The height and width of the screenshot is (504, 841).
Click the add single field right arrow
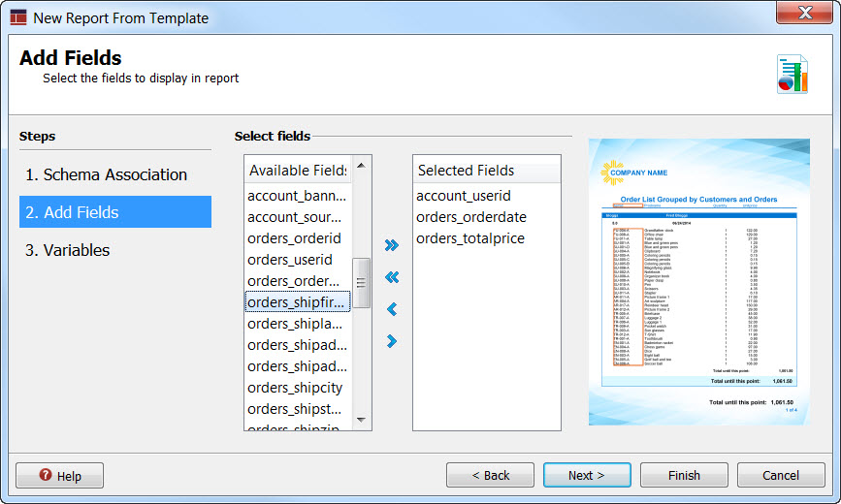pos(392,341)
